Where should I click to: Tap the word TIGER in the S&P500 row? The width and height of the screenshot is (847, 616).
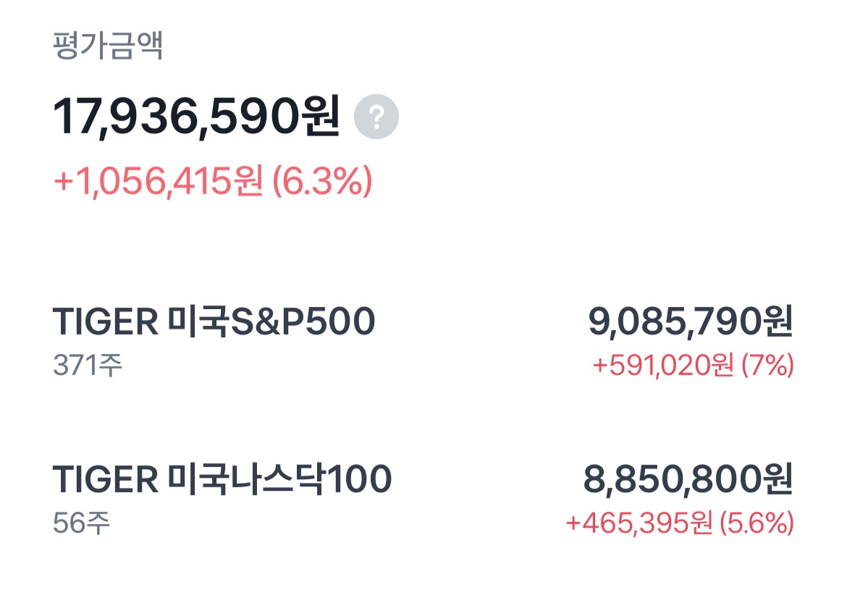106,322
